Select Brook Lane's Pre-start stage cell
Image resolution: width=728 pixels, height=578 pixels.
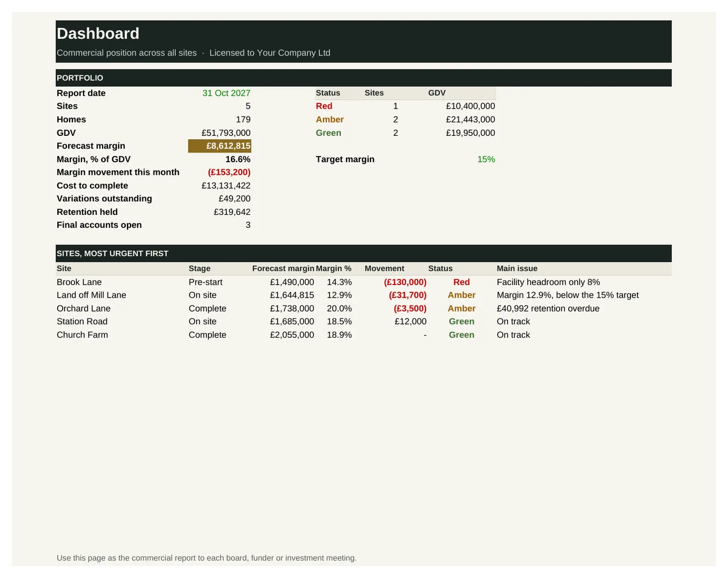pos(205,282)
